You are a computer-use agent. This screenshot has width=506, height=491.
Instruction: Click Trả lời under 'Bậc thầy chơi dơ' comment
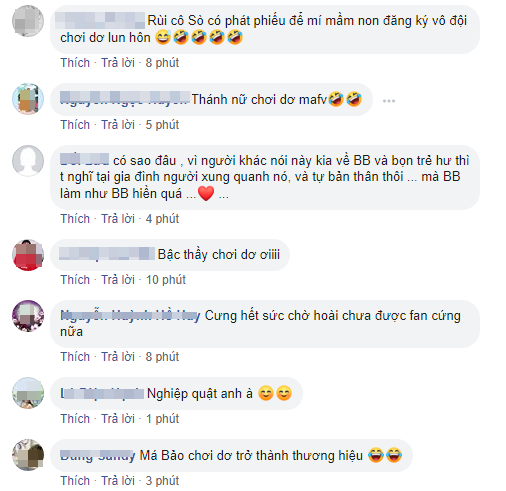pos(118,280)
